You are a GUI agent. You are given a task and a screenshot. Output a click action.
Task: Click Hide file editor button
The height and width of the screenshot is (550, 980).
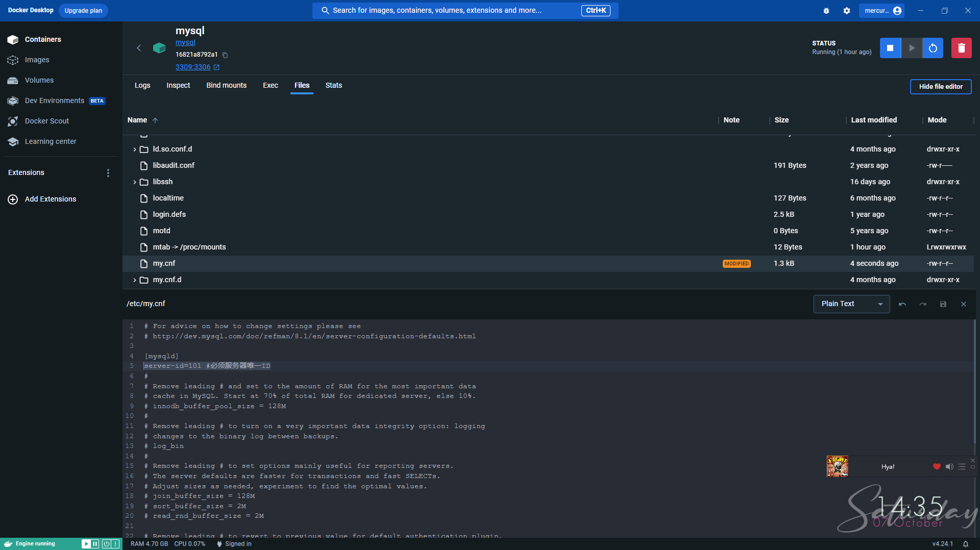(x=941, y=87)
